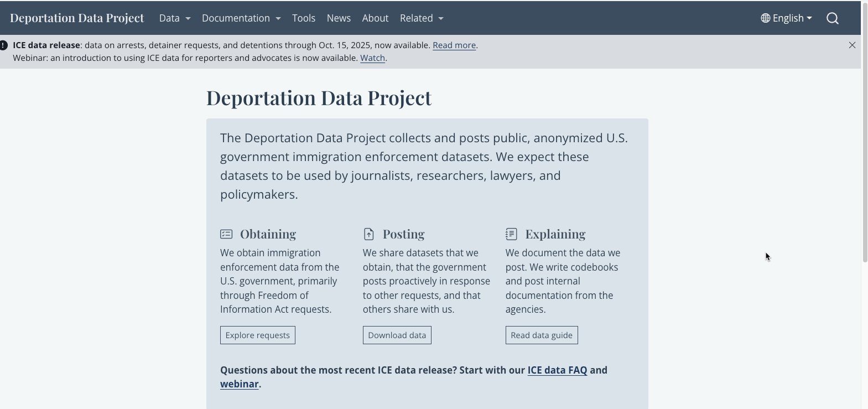Image resolution: width=868 pixels, height=409 pixels.
Task: Open the ICE data FAQ link
Action: tap(557, 370)
